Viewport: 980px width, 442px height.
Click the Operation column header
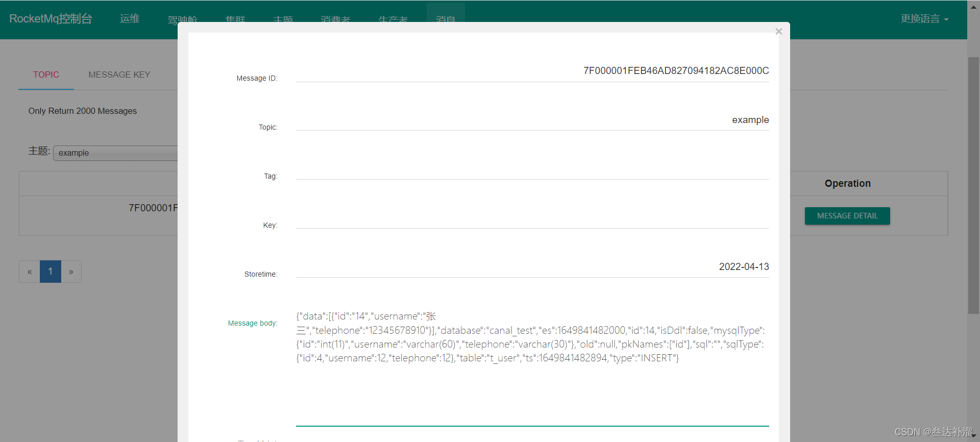coord(847,183)
